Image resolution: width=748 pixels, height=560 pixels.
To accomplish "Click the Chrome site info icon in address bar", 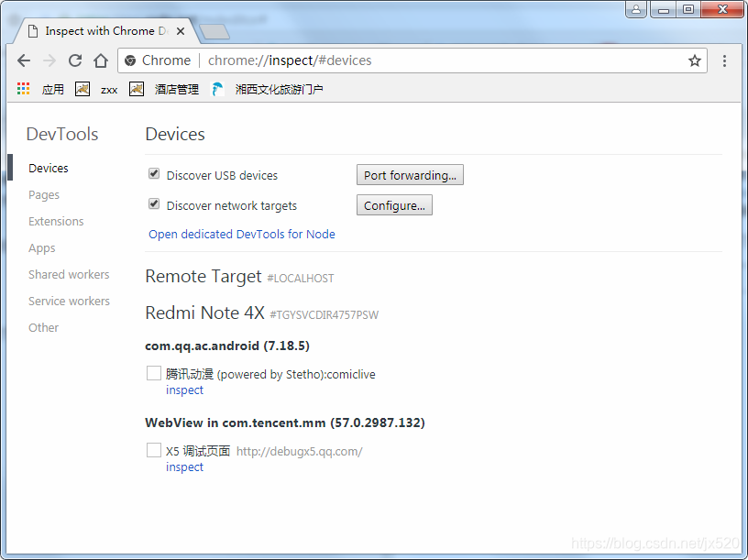I will pyautogui.click(x=130, y=60).
